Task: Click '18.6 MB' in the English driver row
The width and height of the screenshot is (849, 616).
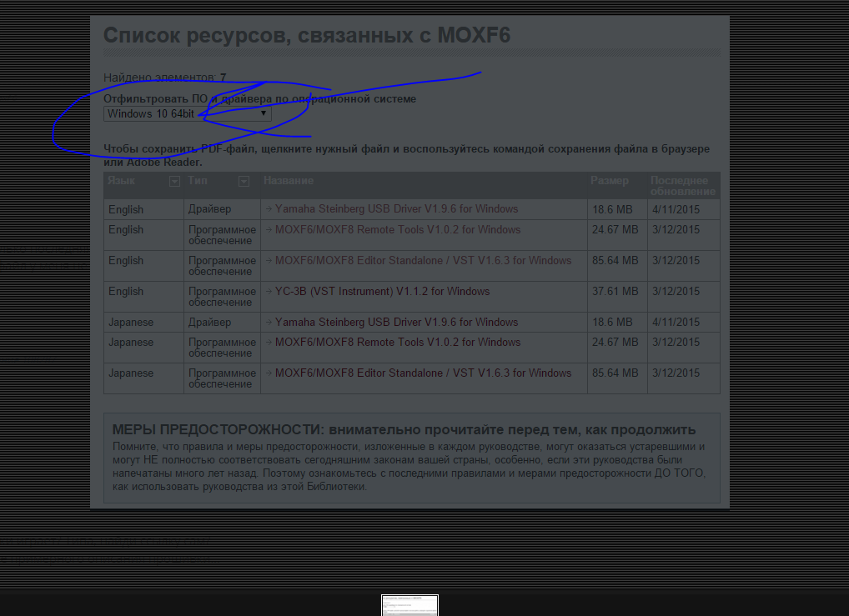Action: [612, 209]
